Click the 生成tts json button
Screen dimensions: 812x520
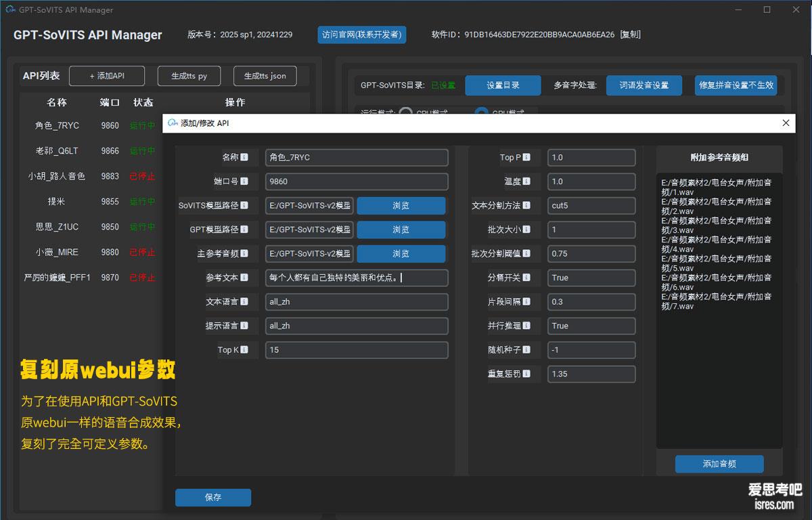point(265,76)
